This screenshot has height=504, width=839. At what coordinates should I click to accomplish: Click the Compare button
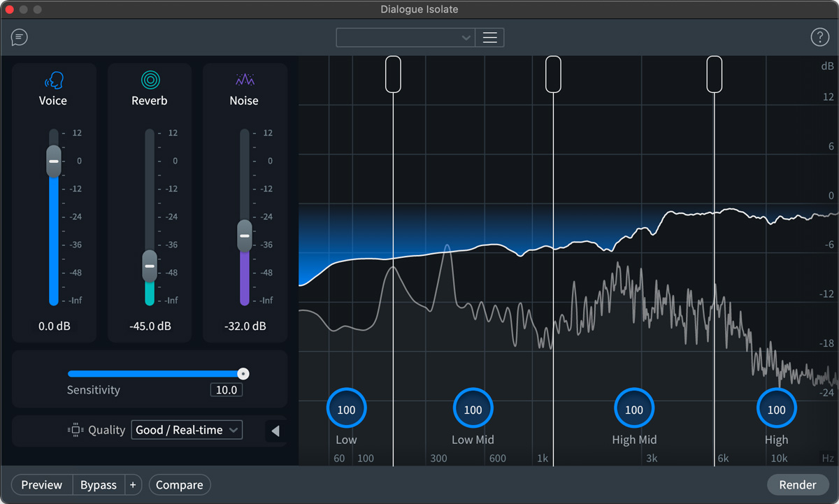click(x=180, y=485)
